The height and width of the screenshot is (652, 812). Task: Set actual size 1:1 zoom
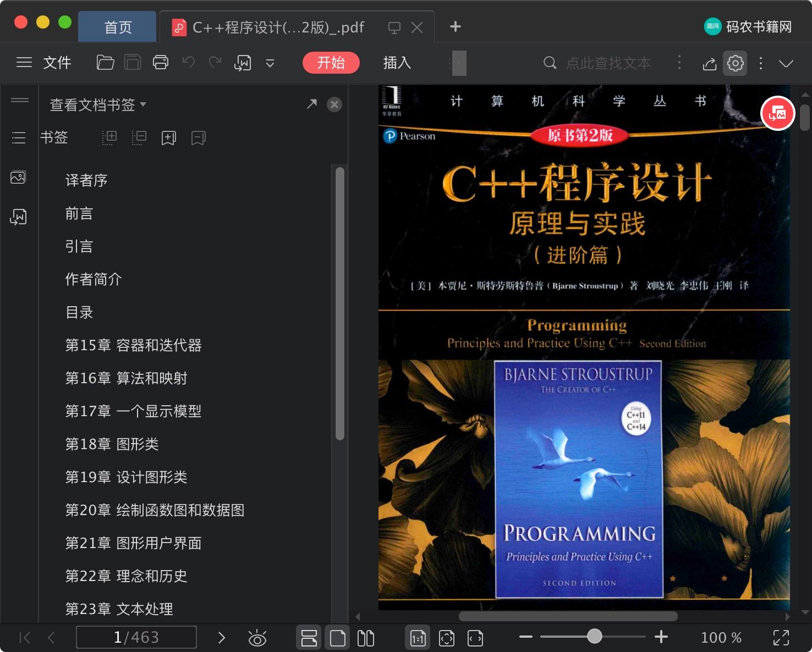[418, 638]
